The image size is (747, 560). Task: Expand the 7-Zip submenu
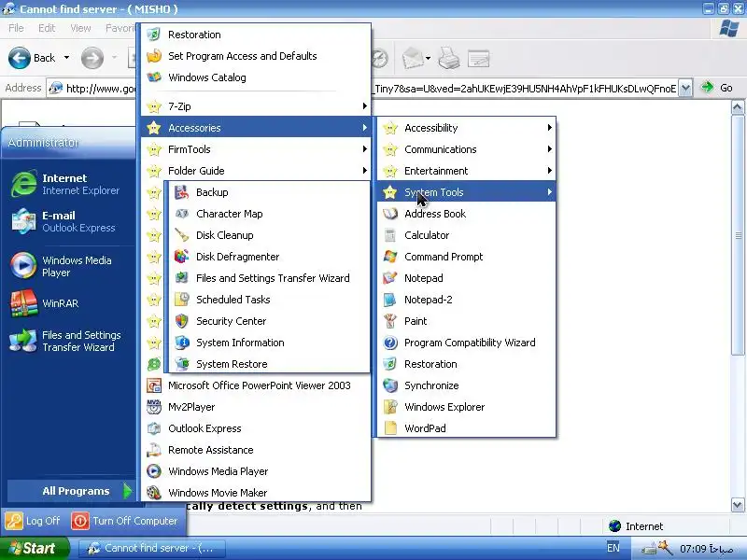(x=256, y=106)
